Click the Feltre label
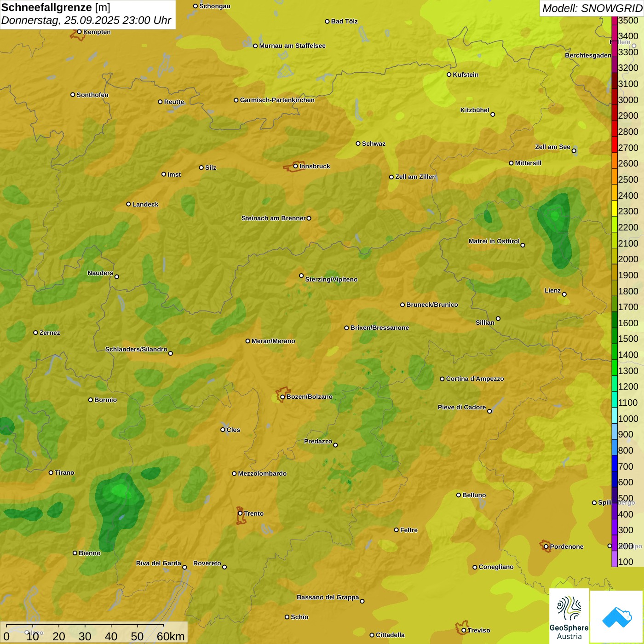Image resolution: width=644 pixels, height=644 pixels. (408, 530)
